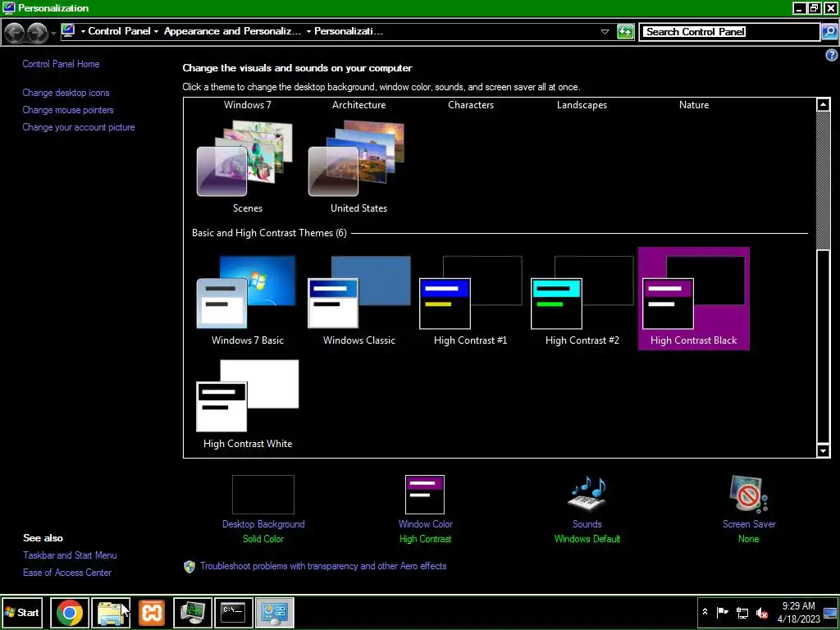Click the address bar location icon
The image size is (840, 630).
pyautogui.click(x=68, y=30)
